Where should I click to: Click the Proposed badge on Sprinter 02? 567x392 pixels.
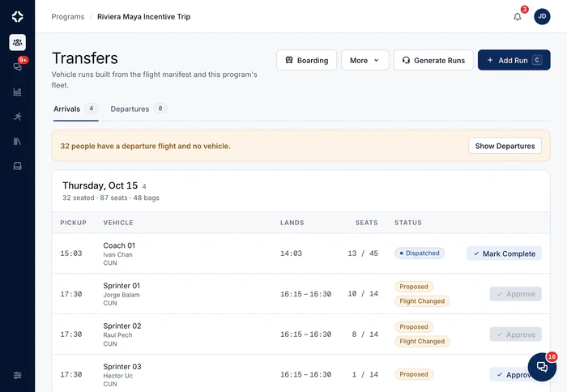(414, 326)
